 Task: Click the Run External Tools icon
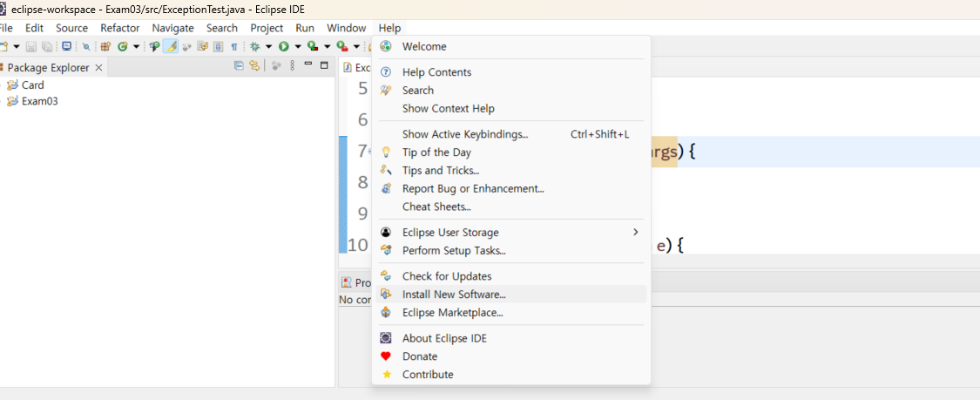click(341, 46)
